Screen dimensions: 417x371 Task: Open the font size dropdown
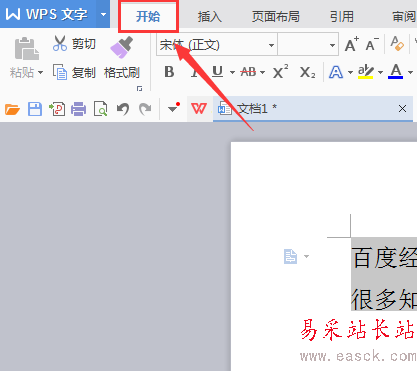332,45
